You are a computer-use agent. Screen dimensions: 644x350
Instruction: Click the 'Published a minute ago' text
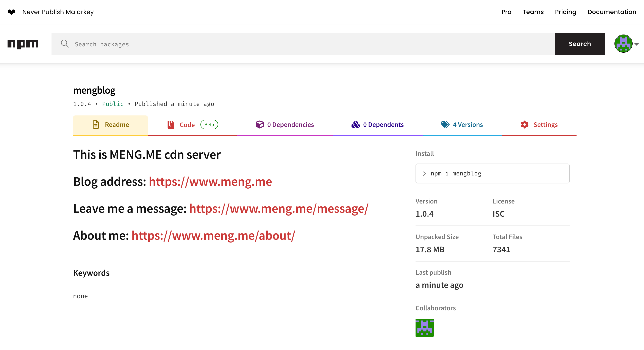tap(174, 104)
